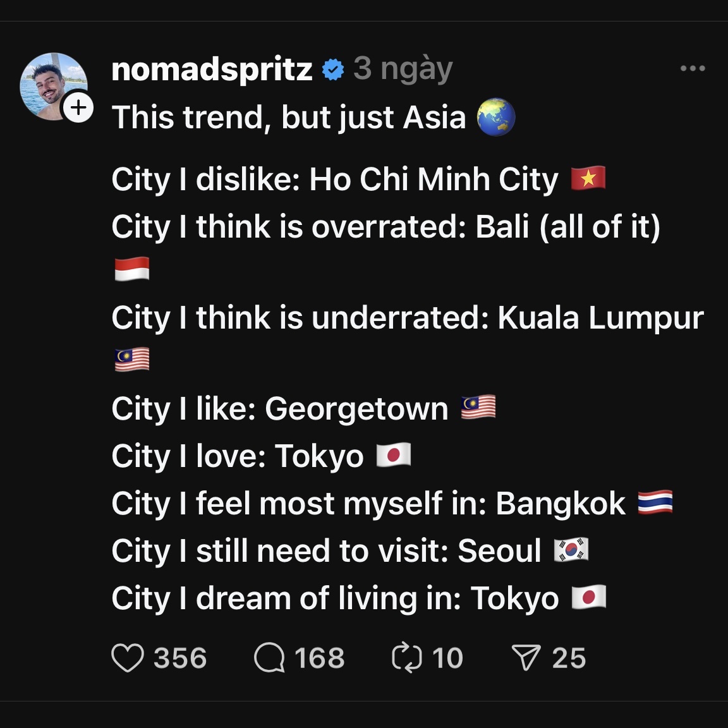Click the Indonesia flag under the Bali line

132,269
